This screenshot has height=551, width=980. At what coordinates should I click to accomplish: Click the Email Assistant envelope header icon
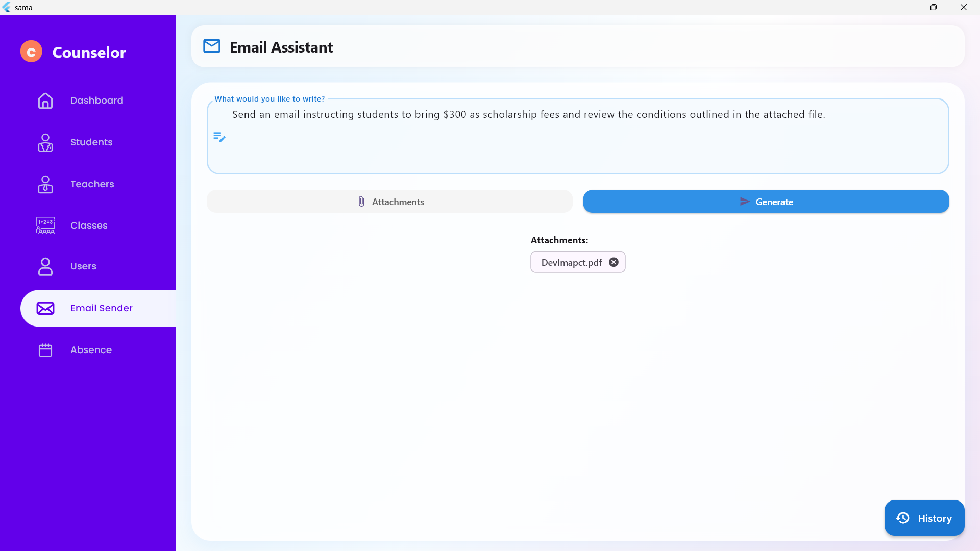click(x=212, y=46)
